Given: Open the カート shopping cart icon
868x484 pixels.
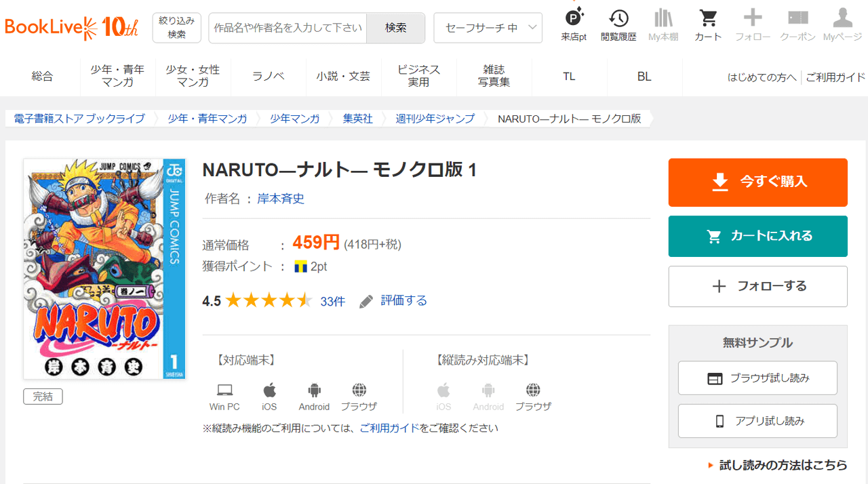Looking at the screenshot, I should (x=708, y=25).
